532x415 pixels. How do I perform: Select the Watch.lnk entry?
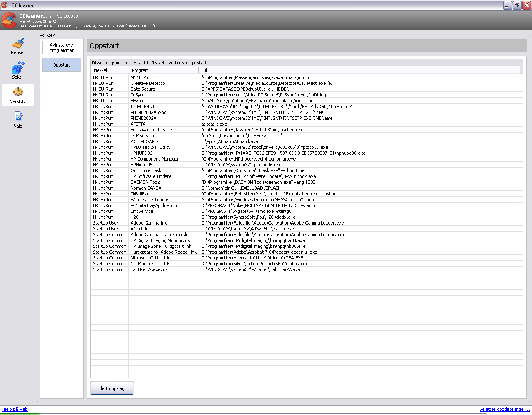tap(306, 229)
